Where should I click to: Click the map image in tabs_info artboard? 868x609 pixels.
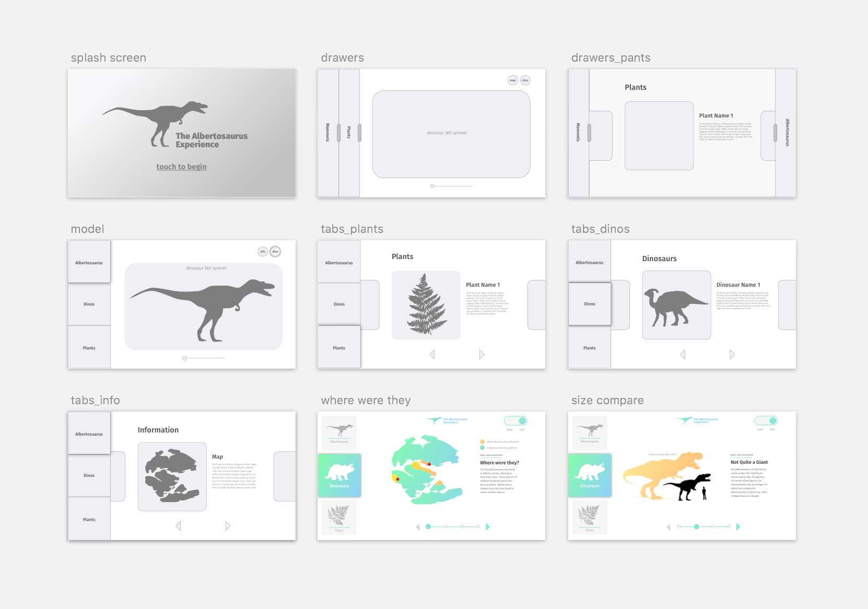[x=172, y=476]
